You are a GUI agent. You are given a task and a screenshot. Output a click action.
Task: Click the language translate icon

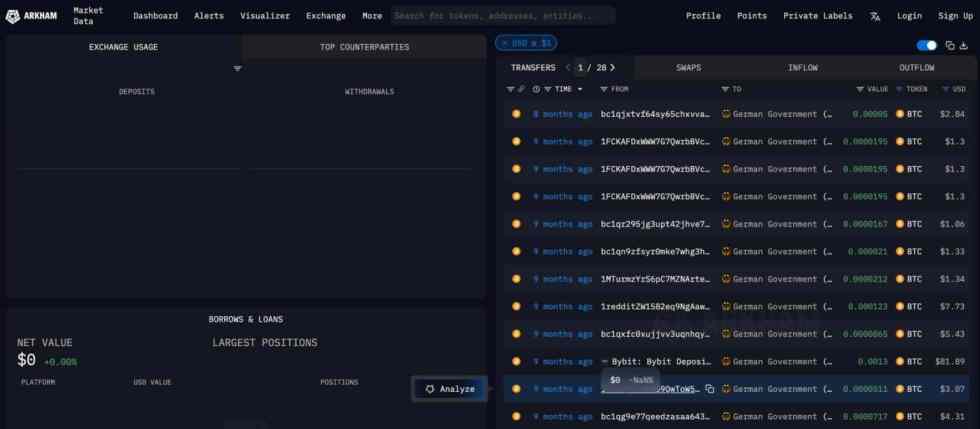[875, 16]
